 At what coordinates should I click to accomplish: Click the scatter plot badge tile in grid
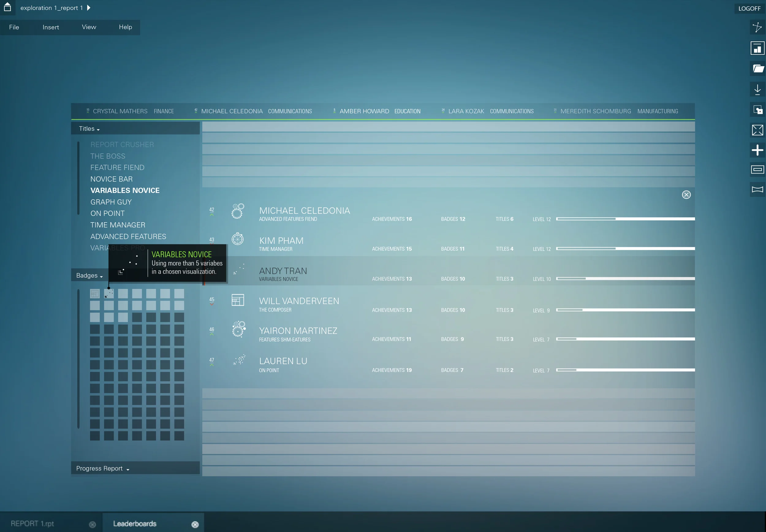click(x=109, y=294)
